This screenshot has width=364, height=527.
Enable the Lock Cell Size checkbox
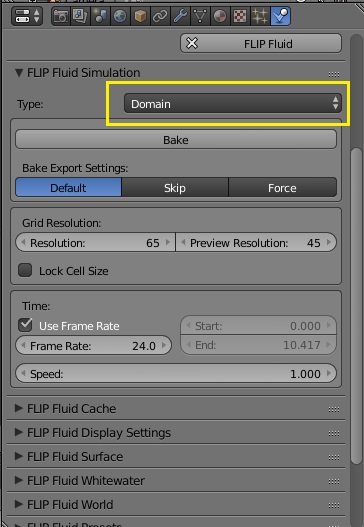pyautogui.click(x=25, y=270)
